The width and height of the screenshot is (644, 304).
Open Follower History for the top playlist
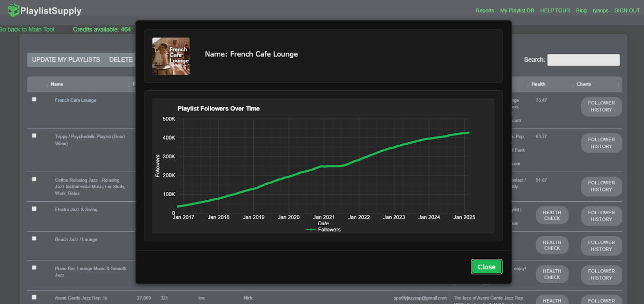(x=600, y=106)
